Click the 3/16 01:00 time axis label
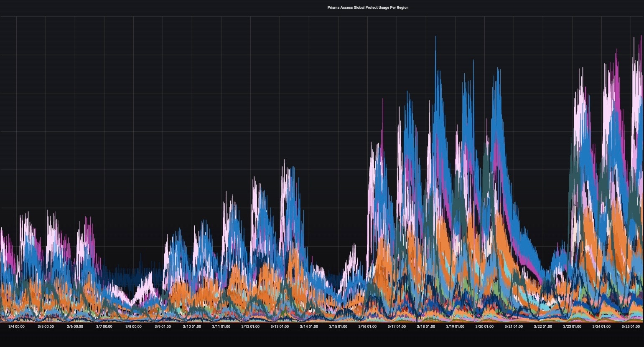The image size is (644, 347). 367,327
